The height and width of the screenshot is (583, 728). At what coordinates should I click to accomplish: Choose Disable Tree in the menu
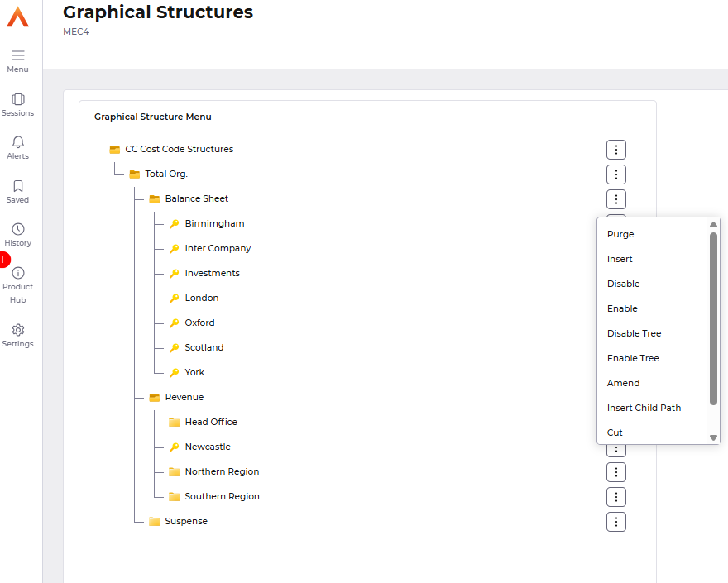pyautogui.click(x=635, y=333)
